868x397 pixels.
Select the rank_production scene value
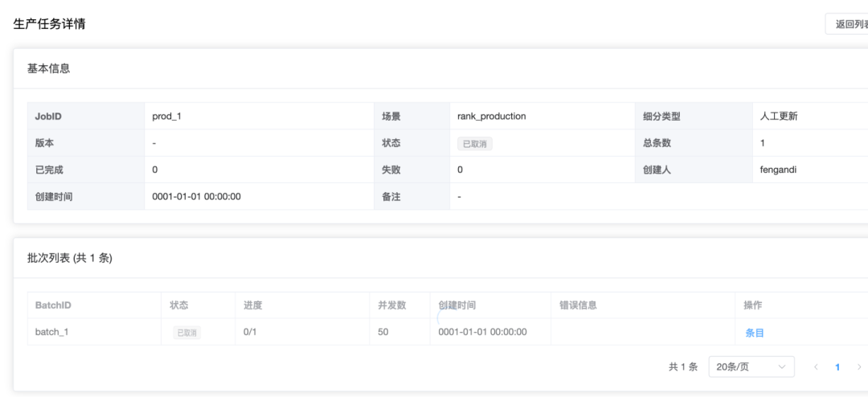[x=492, y=117]
